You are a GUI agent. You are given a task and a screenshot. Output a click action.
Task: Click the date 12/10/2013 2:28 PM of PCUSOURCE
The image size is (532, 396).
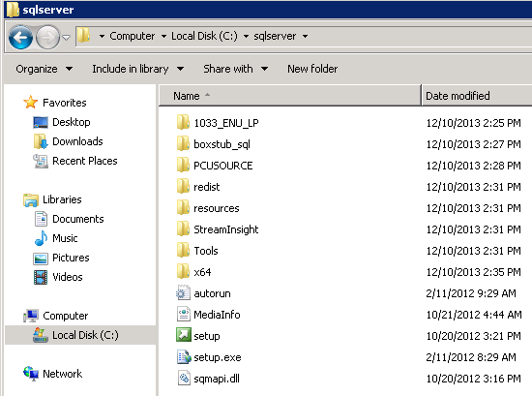(x=473, y=166)
